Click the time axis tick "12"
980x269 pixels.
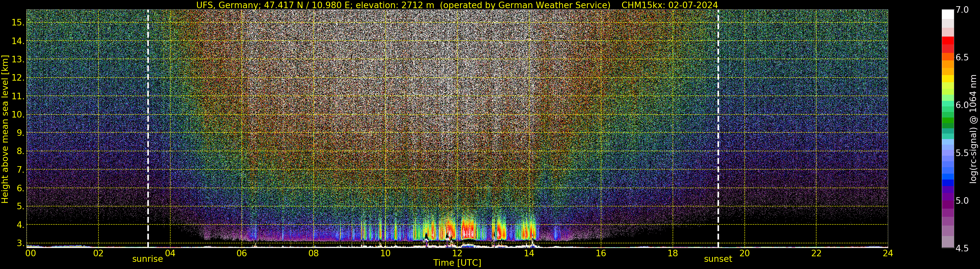point(457,253)
